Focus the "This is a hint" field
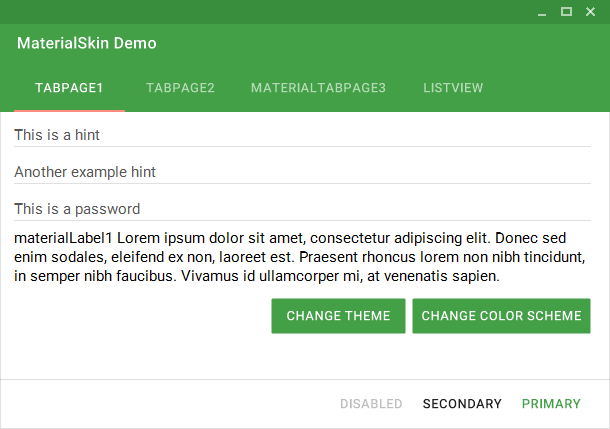The image size is (610, 429). (302, 135)
